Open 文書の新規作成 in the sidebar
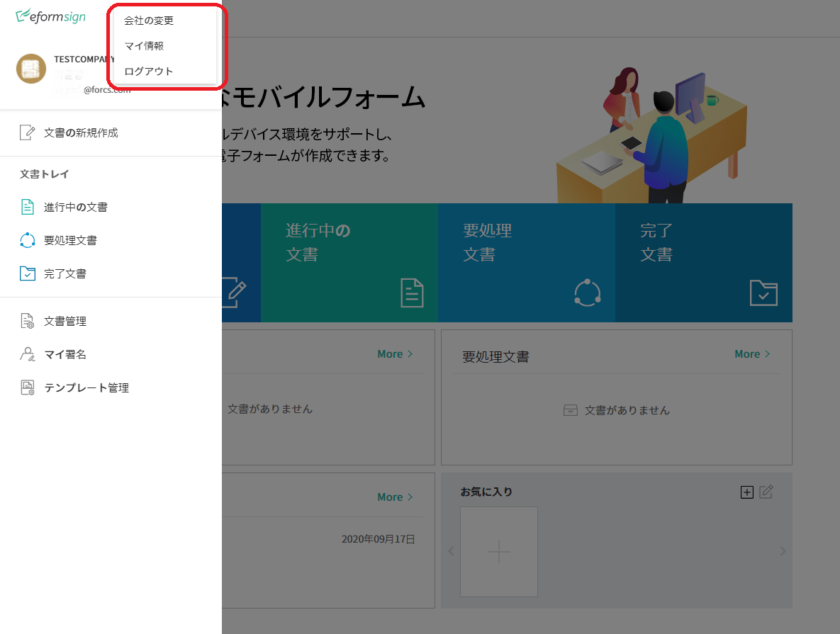The width and height of the screenshot is (840, 634). coord(81,132)
